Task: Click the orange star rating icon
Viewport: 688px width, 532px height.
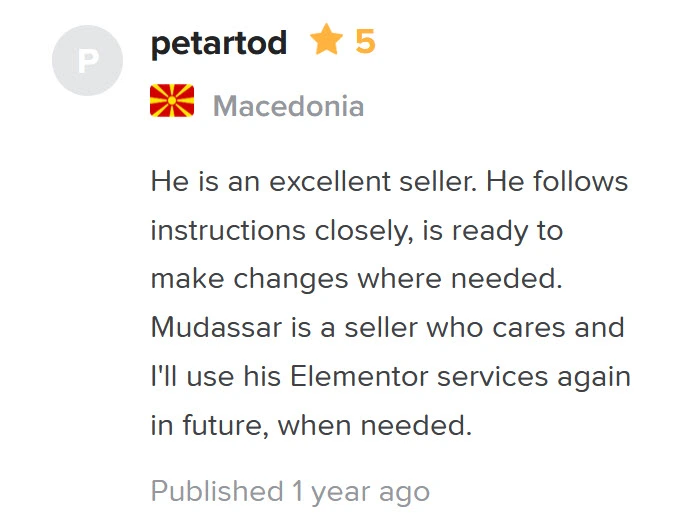Action: 326,40
